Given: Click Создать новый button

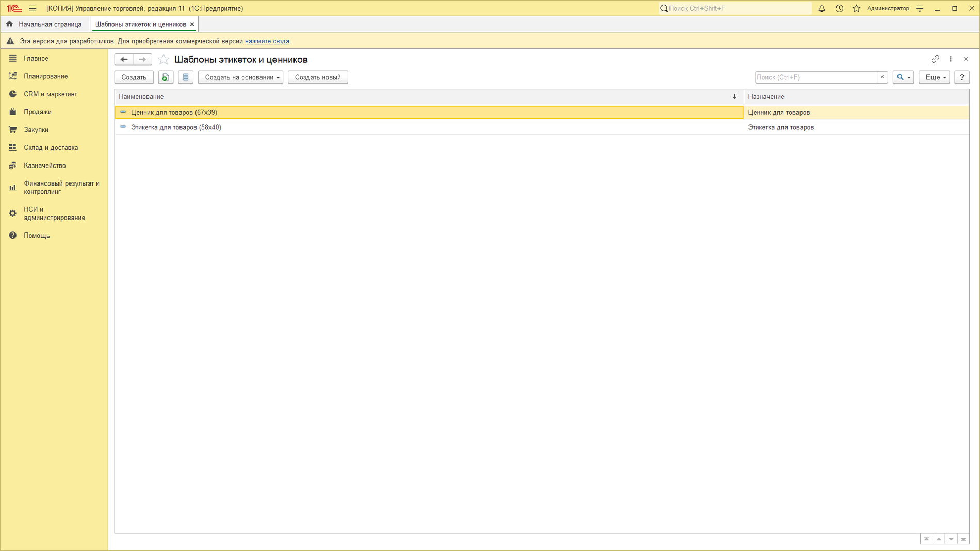Looking at the screenshot, I should (x=318, y=77).
